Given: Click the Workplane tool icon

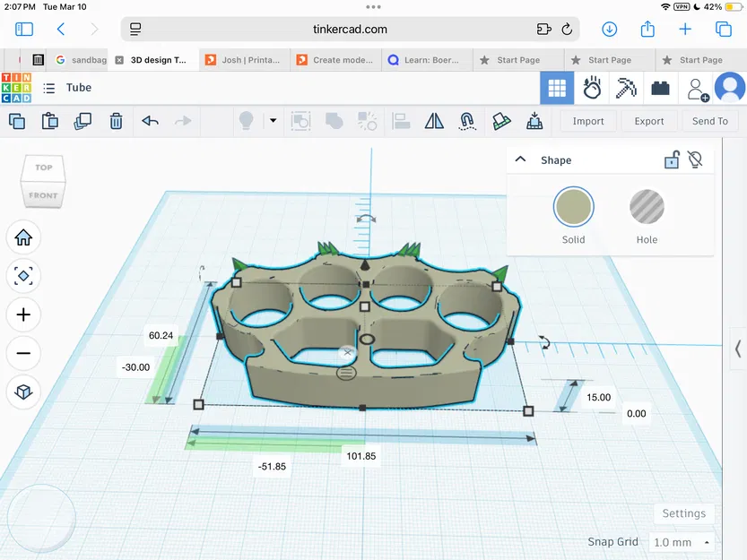Looking at the screenshot, I should pyautogui.click(x=502, y=120).
